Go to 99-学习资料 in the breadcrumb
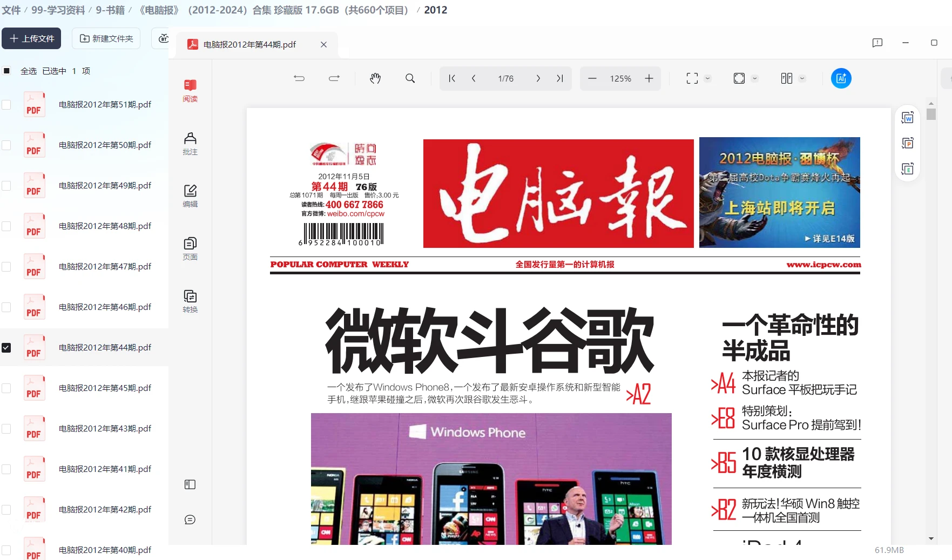The height and width of the screenshot is (560, 952). pos(58,10)
